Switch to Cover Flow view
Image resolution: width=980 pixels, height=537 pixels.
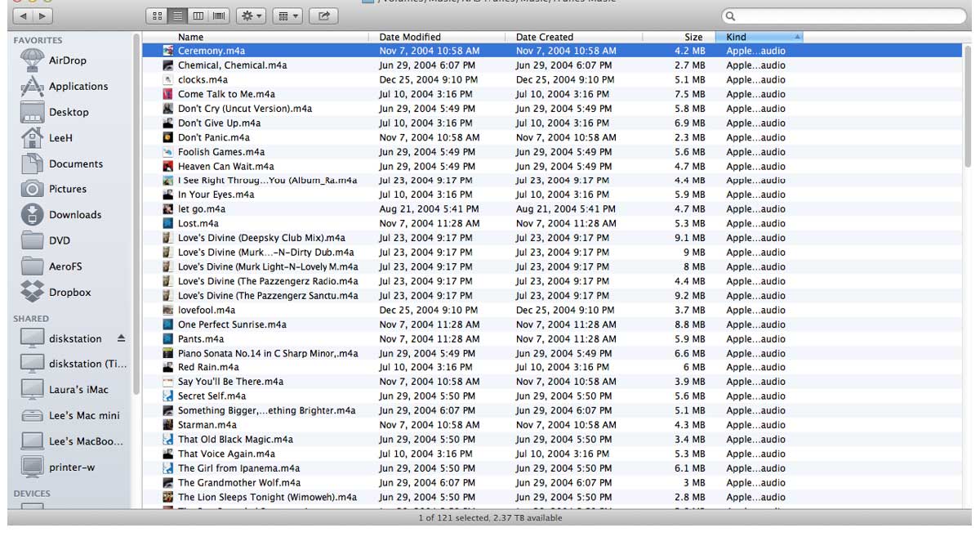(218, 16)
